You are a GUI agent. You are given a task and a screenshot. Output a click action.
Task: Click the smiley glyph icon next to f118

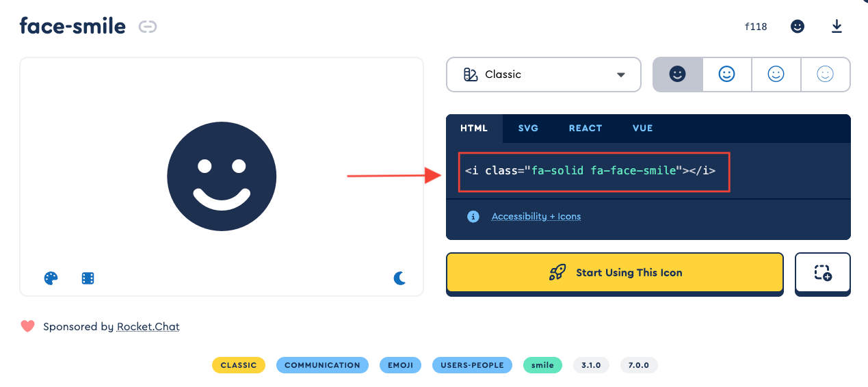click(x=798, y=27)
